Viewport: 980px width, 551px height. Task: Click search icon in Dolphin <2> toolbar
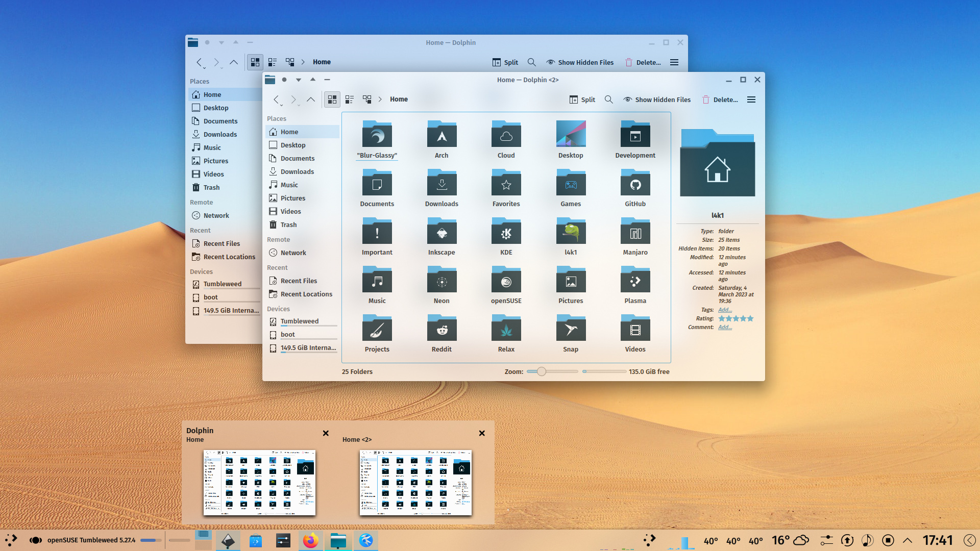coord(609,99)
